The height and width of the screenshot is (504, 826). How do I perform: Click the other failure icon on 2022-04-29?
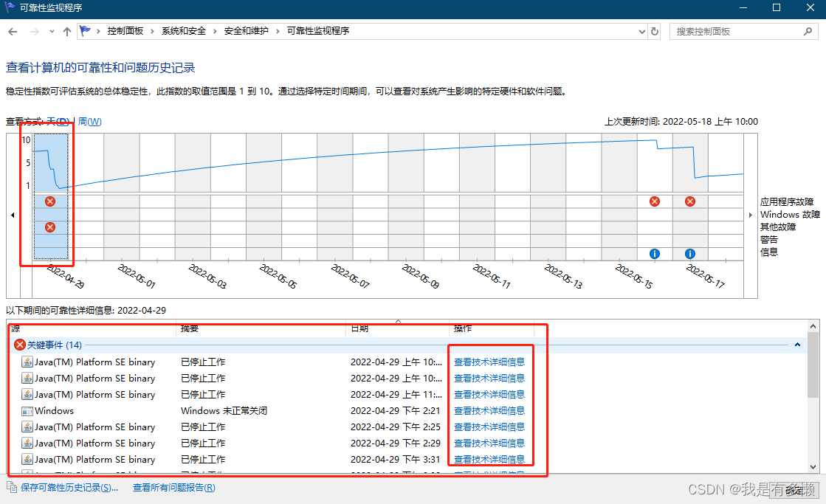coord(50,227)
